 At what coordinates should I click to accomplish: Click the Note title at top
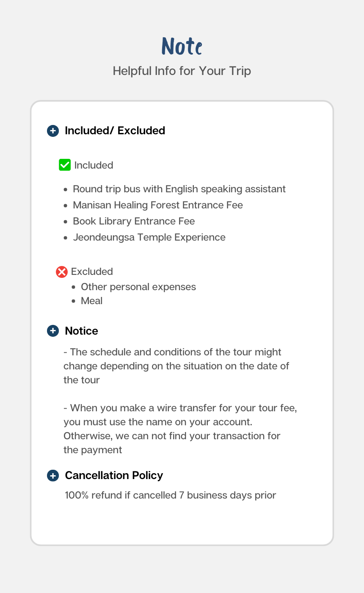tap(182, 46)
